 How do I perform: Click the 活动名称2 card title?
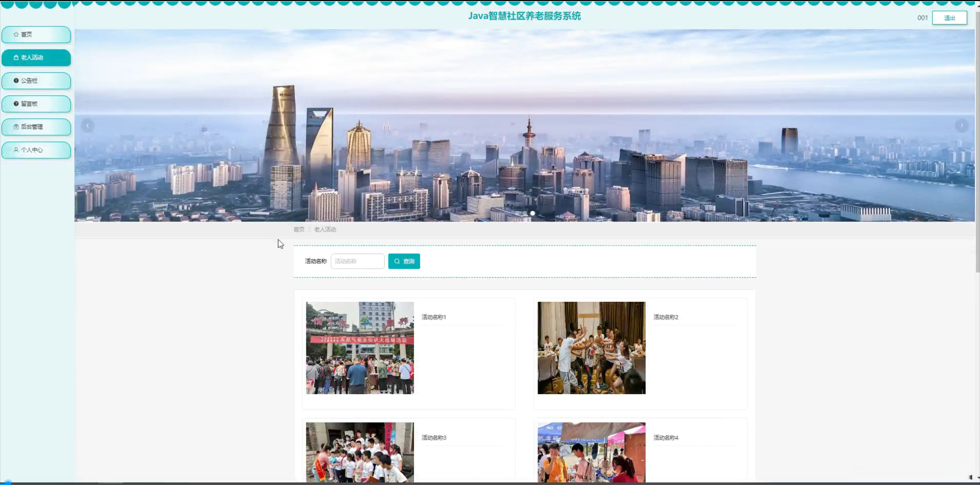click(666, 317)
